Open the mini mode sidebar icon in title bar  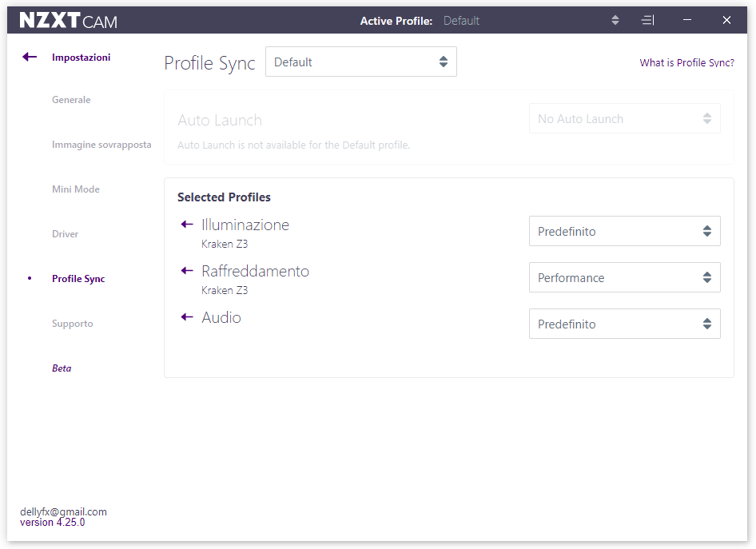pos(647,20)
